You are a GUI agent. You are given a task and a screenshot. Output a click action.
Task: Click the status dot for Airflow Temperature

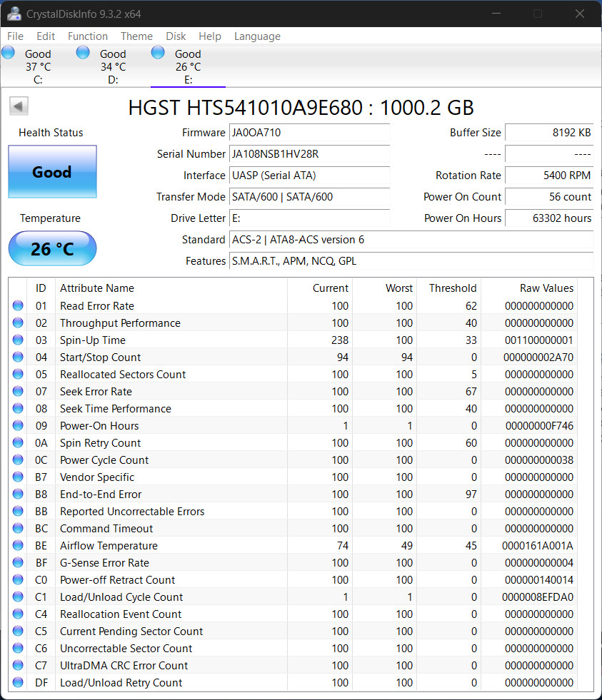[x=18, y=545]
